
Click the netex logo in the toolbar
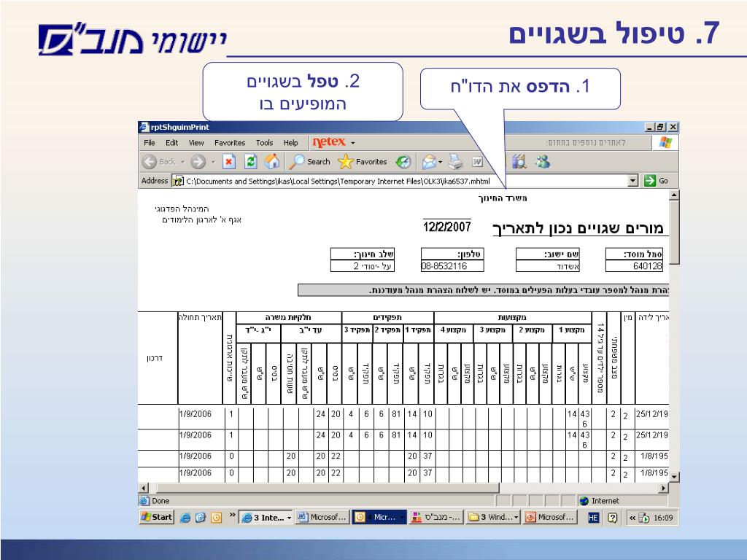(329, 142)
